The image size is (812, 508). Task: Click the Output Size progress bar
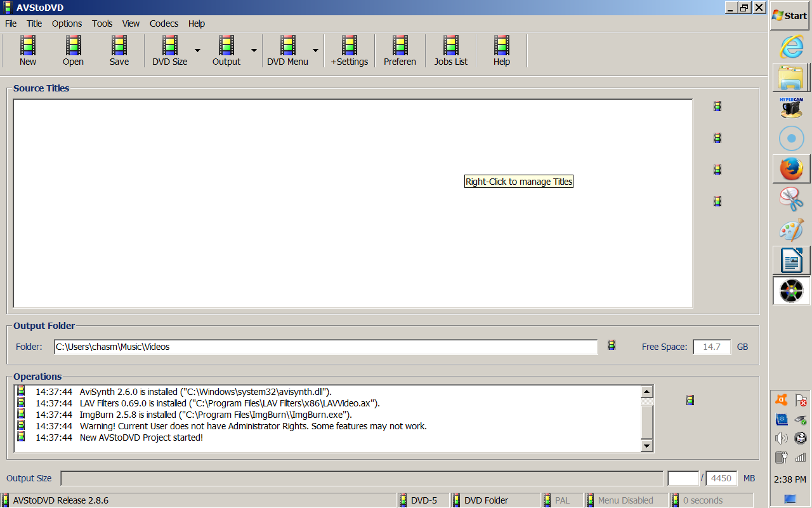[362, 478]
